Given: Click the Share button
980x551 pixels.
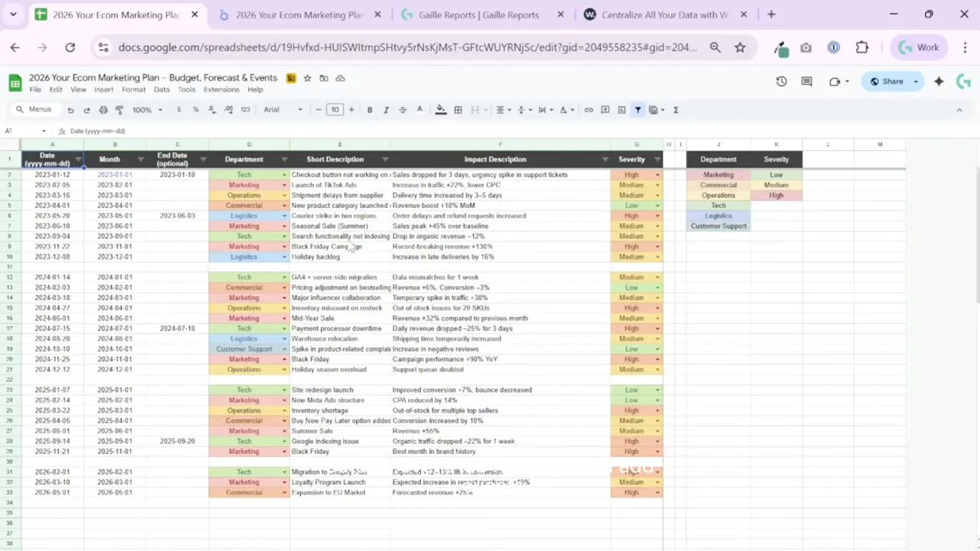Looking at the screenshot, I should coord(892,81).
